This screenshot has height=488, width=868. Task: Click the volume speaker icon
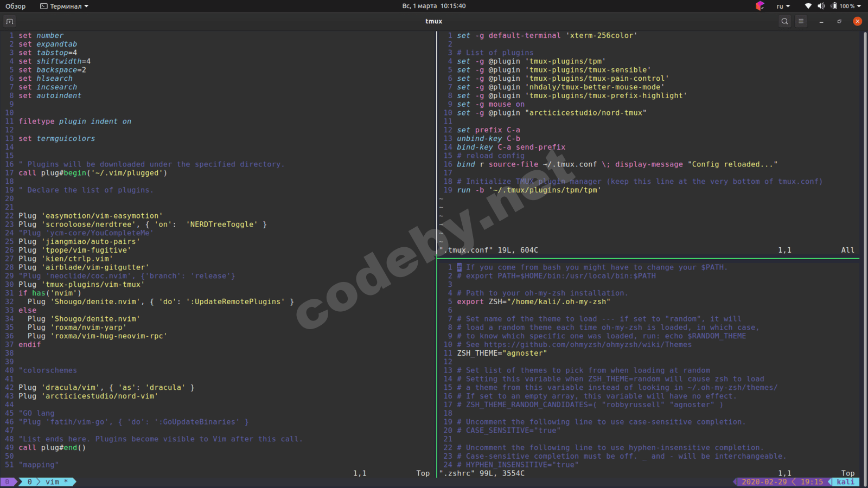pyautogui.click(x=821, y=6)
